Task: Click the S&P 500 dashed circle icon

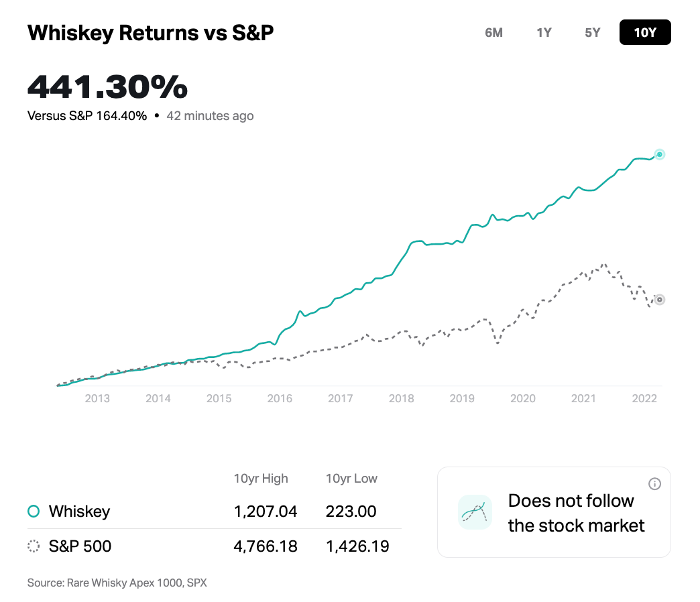Action: [33, 546]
